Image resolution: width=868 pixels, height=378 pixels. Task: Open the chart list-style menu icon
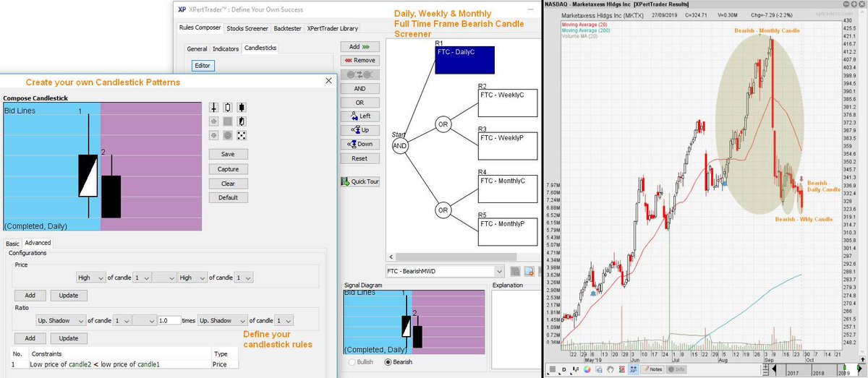[x=553, y=369]
